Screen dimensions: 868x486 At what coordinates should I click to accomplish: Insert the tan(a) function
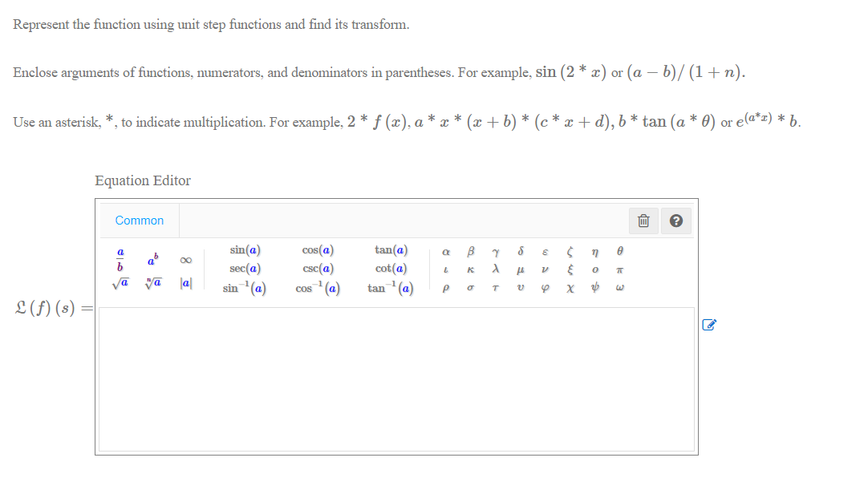[x=390, y=249]
